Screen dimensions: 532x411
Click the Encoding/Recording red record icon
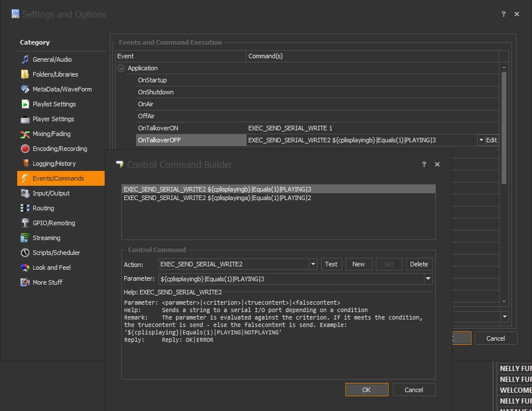(25, 149)
